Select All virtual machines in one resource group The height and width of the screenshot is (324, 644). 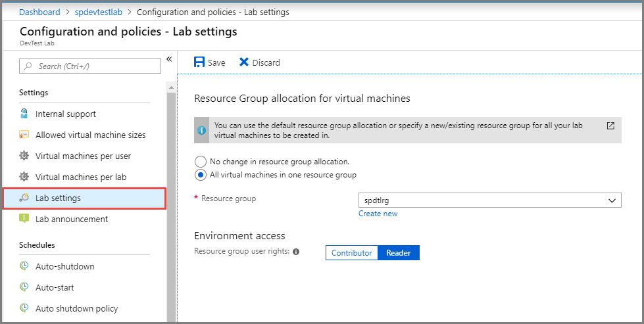pyautogui.click(x=201, y=175)
